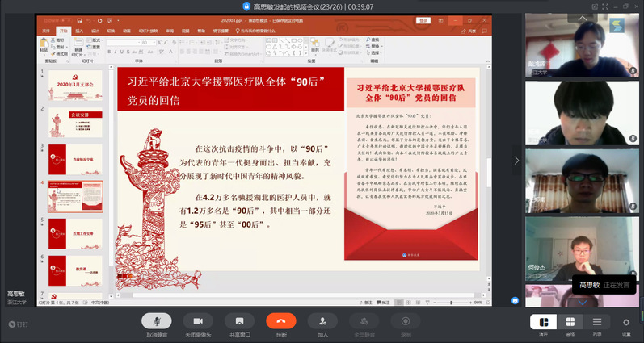Screen dimensions: 644x343
Task: Switch to list view layout (列表)
Action: (x=597, y=322)
